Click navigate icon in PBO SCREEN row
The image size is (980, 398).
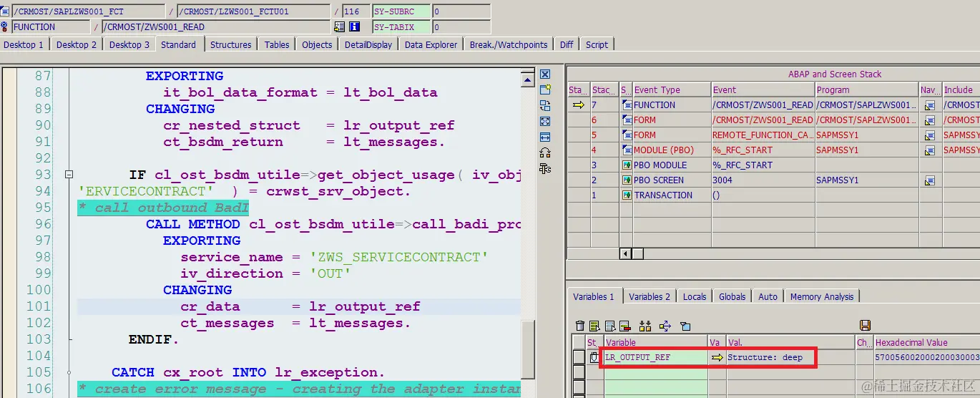[929, 180]
